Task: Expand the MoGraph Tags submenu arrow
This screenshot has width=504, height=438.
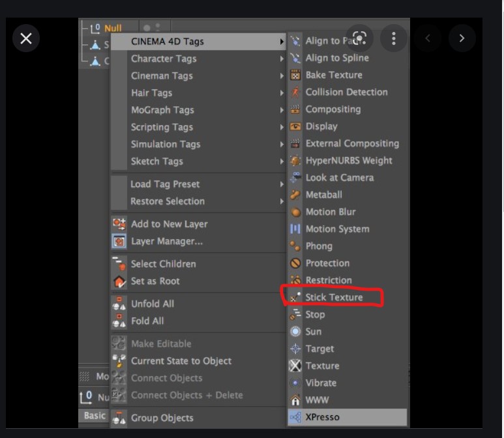Action: pyautogui.click(x=282, y=110)
